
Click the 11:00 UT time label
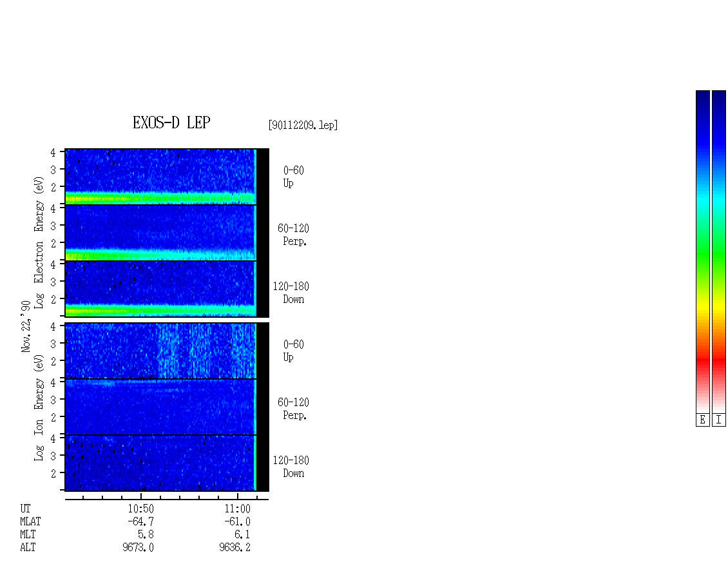237,509
